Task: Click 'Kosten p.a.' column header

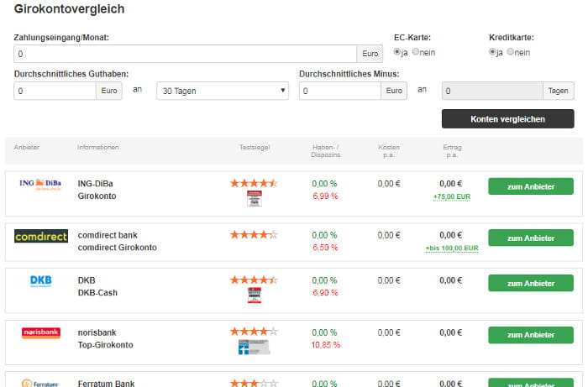Action: click(389, 151)
